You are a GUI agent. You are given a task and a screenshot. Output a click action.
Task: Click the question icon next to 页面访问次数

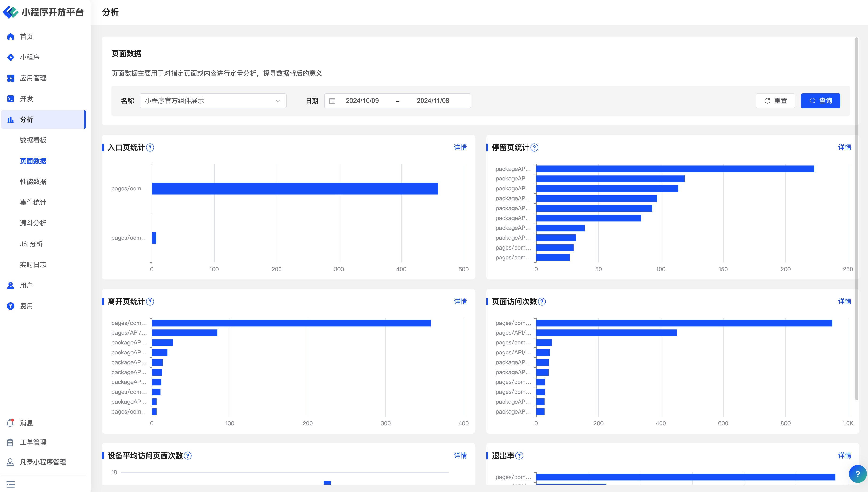542,302
